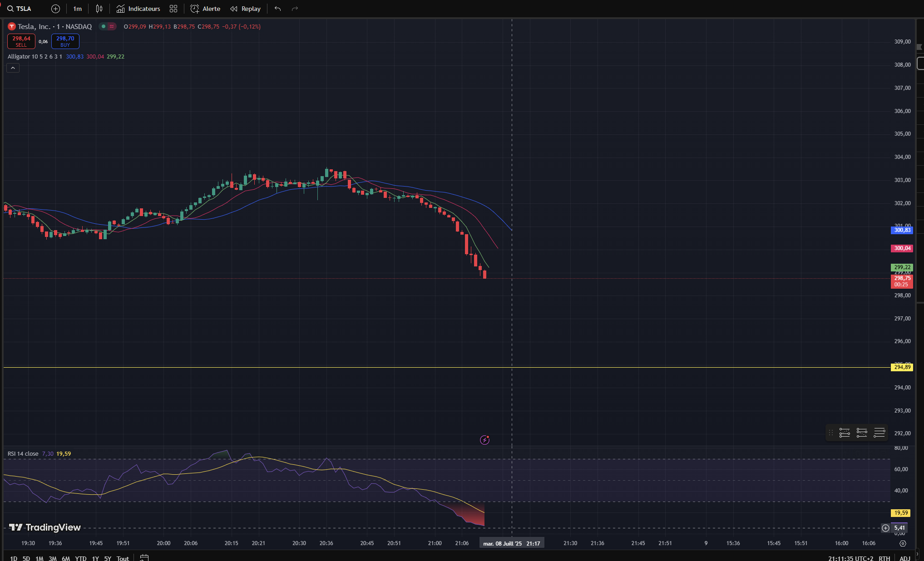Viewport: 924px width, 561px height.
Task: Click the Tesla logo in the chart legend
Action: pyautogui.click(x=12, y=27)
